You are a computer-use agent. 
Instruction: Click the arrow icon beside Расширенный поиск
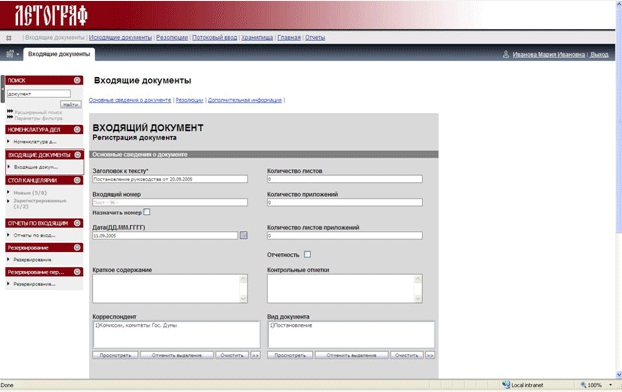[10, 111]
